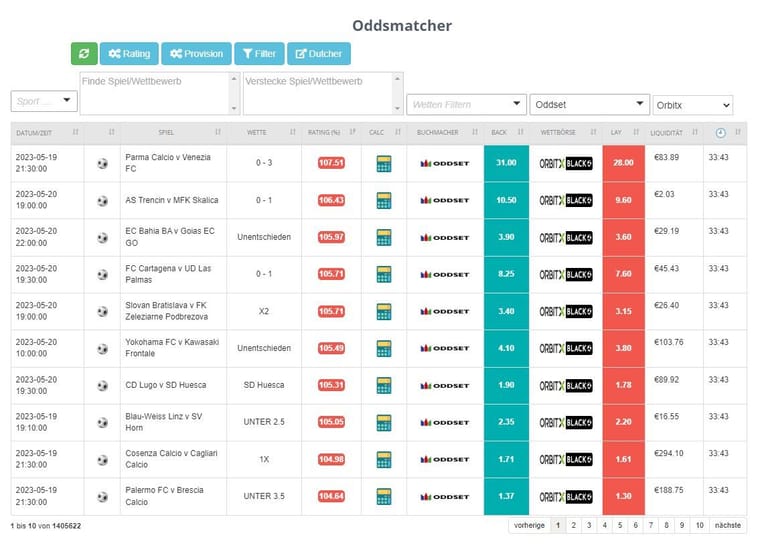Click back odds 1.90 in Lugo row
760x560 pixels.
pos(507,385)
